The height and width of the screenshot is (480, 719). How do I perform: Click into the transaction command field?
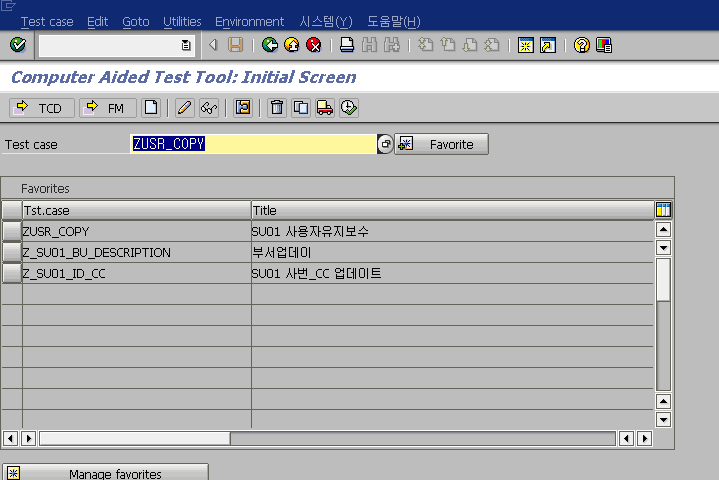pos(110,45)
